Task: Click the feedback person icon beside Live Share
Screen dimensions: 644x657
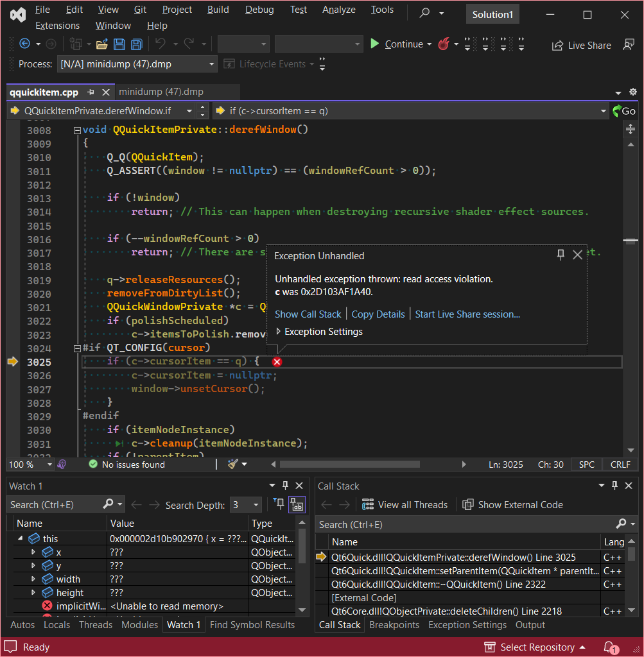Action: 628,45
